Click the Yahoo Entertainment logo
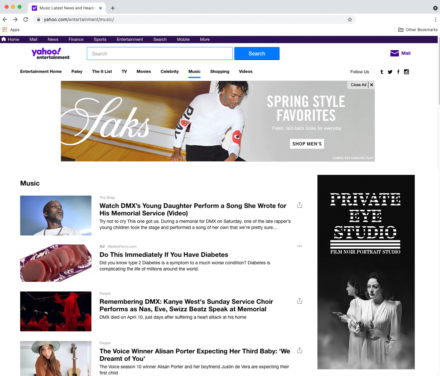The width and height of the screenshot is (440, 376). (50, 53)
